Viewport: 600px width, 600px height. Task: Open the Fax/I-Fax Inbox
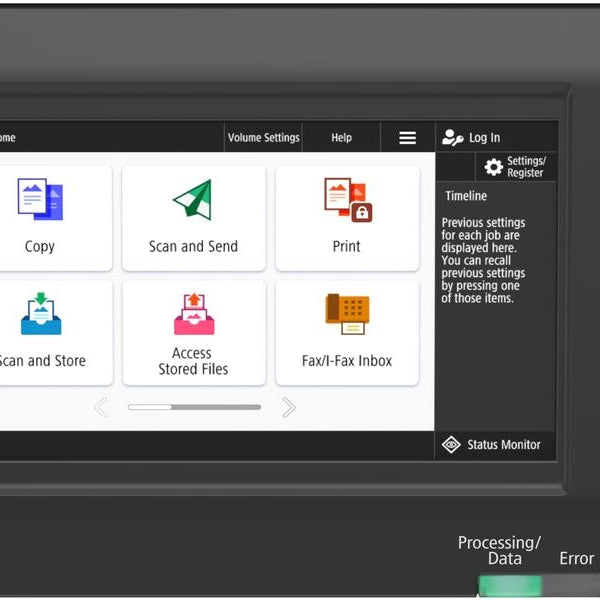347,332
